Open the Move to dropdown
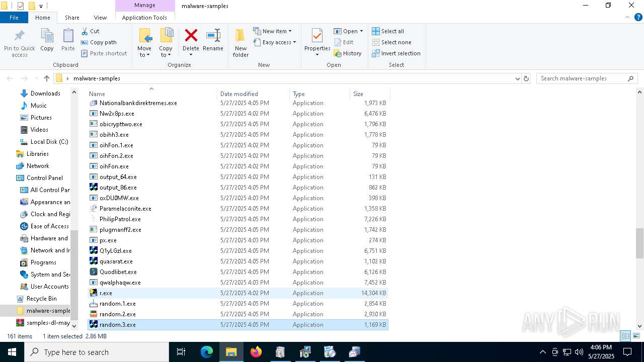The height and width of the screenshot is (362, 644). pos(144,52)
